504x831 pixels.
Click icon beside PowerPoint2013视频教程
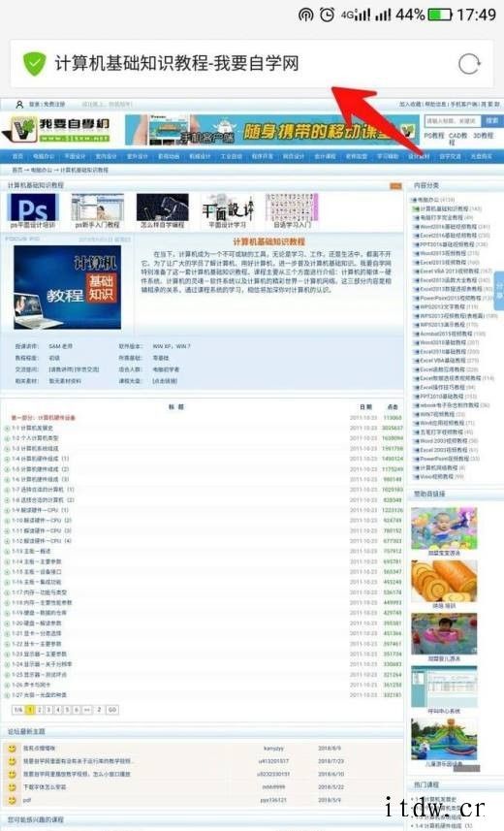[x=417, y=299]
